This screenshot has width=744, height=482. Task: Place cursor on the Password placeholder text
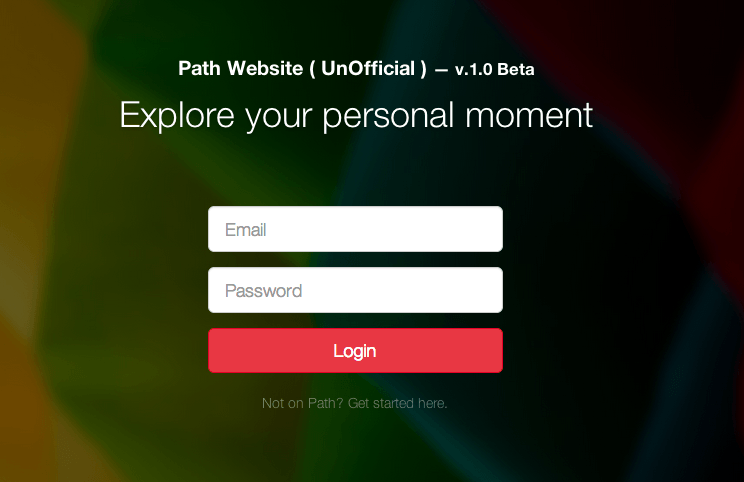[263, 291]
